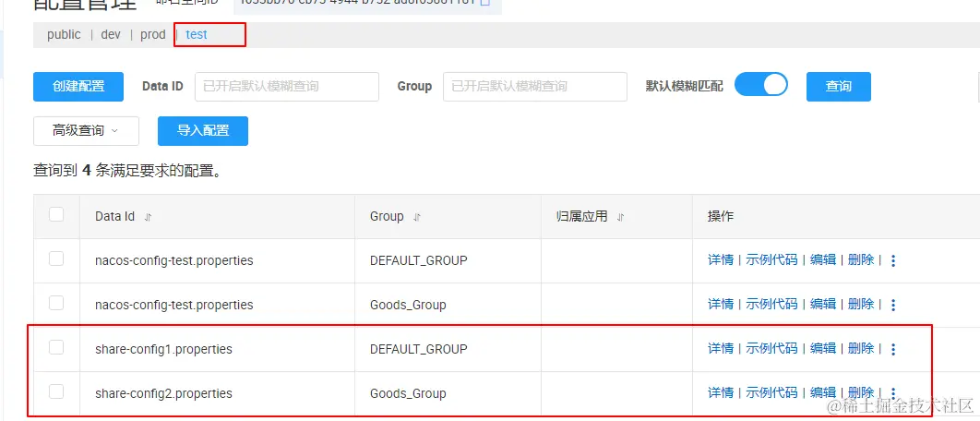Screen dimensions: 980x421
Task: Expand the 高级查询 dropdown
Action: (86, 131)
